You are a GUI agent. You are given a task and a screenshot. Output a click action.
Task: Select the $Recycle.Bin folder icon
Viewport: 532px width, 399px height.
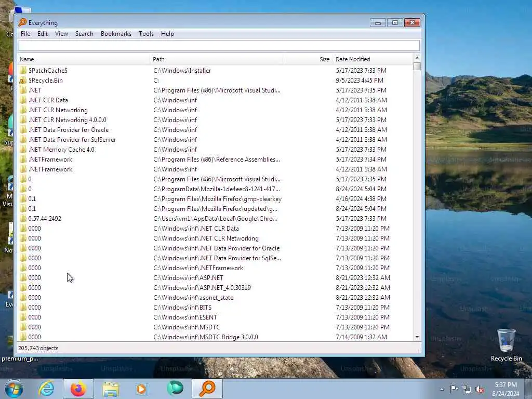coord(23,81)
